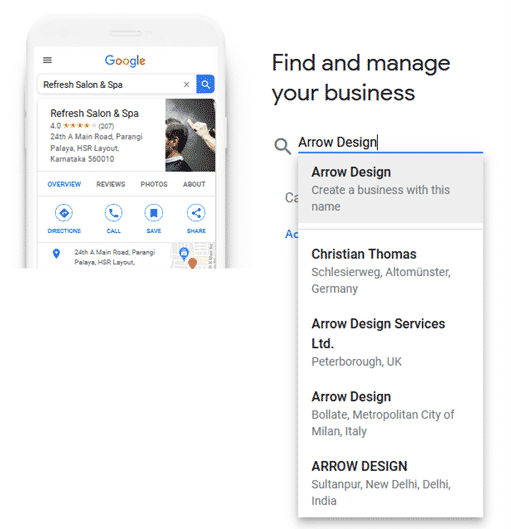Click the 4.0 star rating row
Image resolution: width=511 pixels, height=529 pixels.
tap(82, 126)
